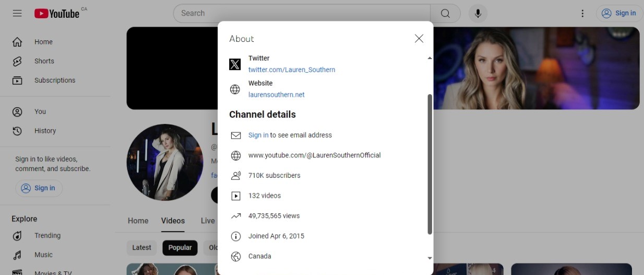Image resolution: width=644 pixels, height=275 pixels.
Task: Open laurensouthern.net website link
Action: click(x=277, y=95)
